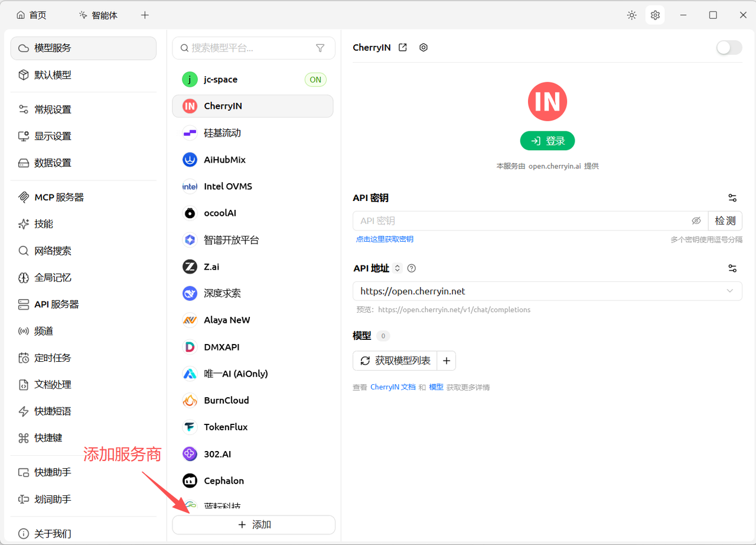Viewport: 756px width, 545px height.
Task: Select the 唯一AI (AiOnly) provider icon
Action: [190, 374]
